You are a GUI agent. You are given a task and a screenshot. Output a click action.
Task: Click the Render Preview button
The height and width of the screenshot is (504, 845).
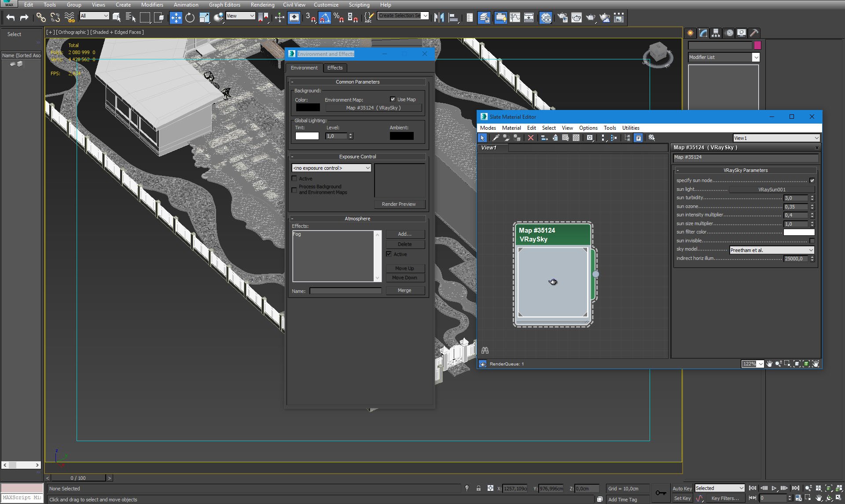(x=399, y=204)
